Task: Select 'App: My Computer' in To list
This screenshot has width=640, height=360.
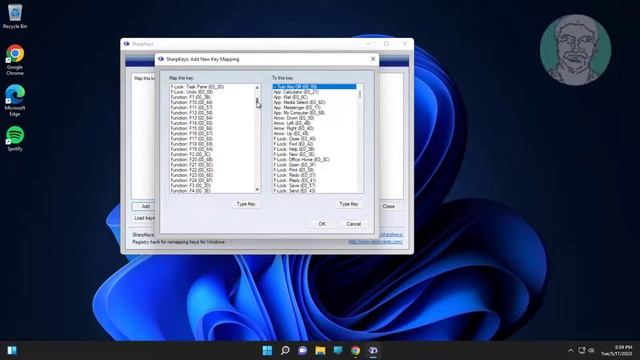Action: pos(299,113)
